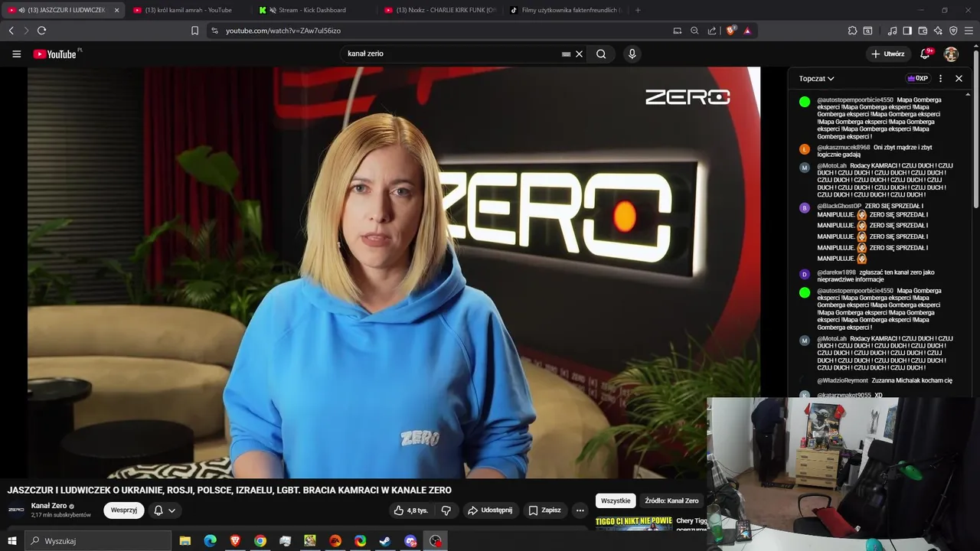Share this page from the address bar
The height and width of the screenshot is (551, 980).
click(x=712, y=31)
